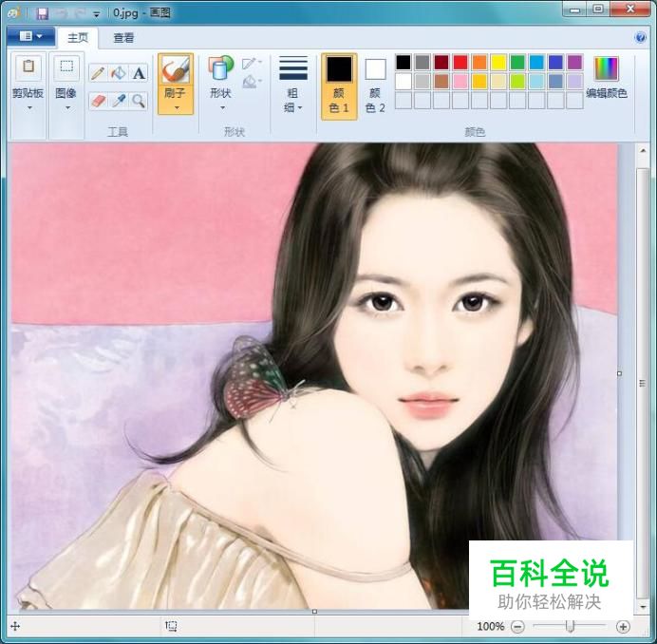
Task: Pick the gold color swatch
Action: pyautogui.click(x=479, y=82)
